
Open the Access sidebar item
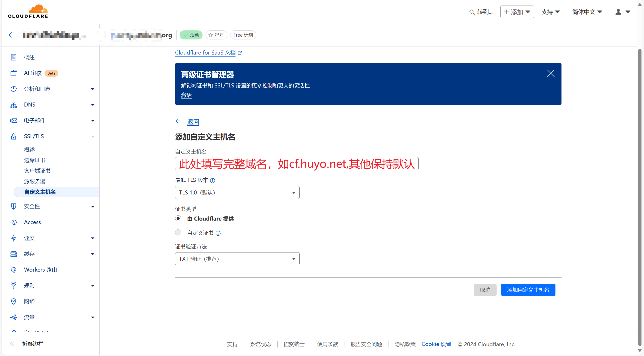32,222
